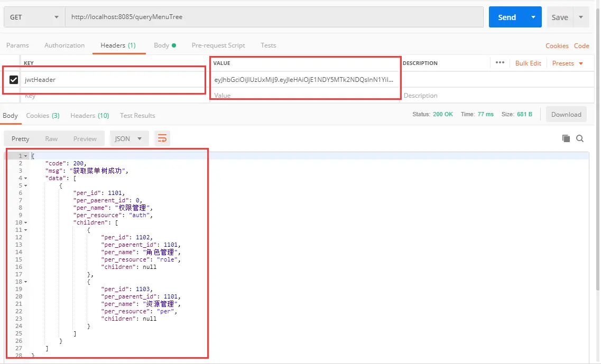Download the response
This screenshot has width=601, height=364.
tap(566, 115)
